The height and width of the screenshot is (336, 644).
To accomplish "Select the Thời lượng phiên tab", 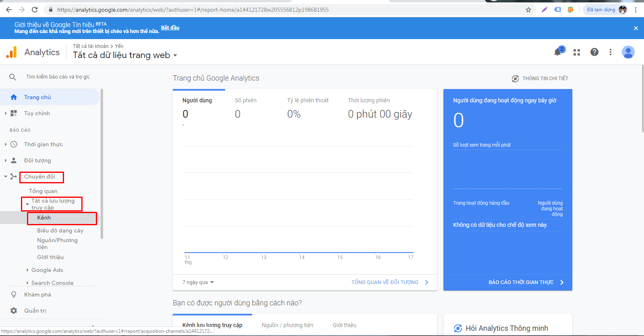I will tap(380, 109).
